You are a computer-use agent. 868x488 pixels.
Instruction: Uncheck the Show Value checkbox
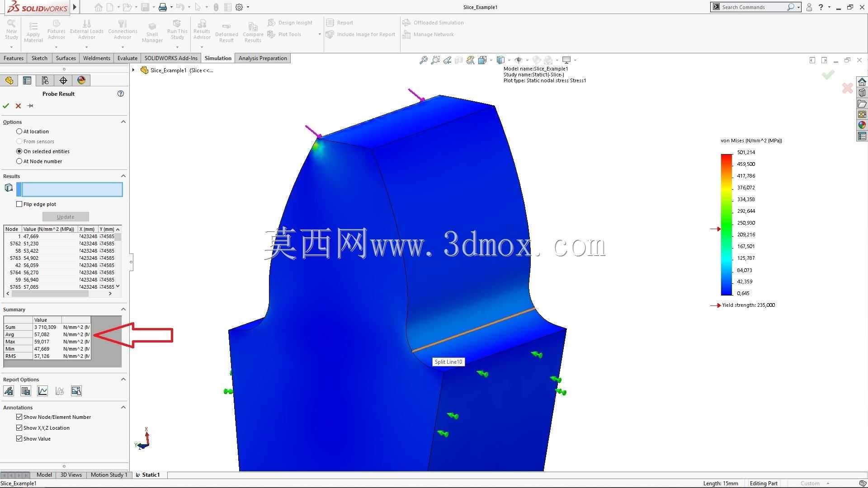[x=19, y=439]
